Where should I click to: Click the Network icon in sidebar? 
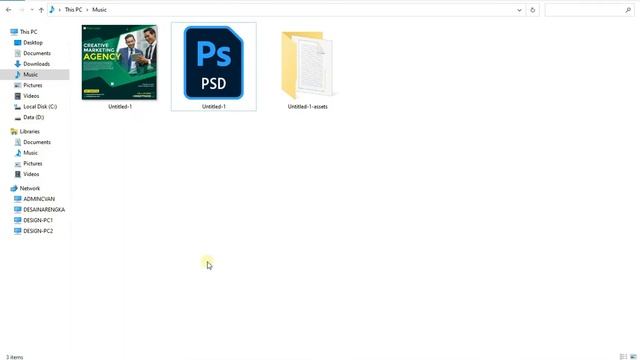click(14, 188)
